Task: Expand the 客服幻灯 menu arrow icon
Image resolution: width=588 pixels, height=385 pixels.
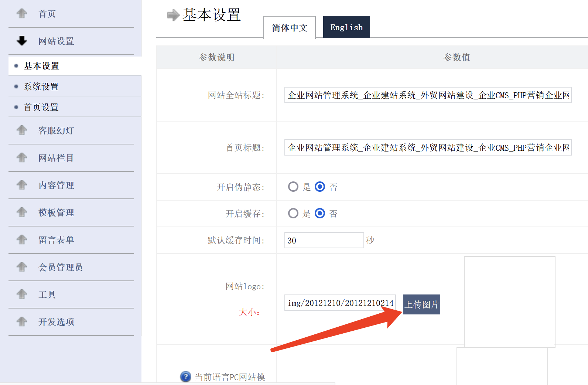Action: [22, 130]
